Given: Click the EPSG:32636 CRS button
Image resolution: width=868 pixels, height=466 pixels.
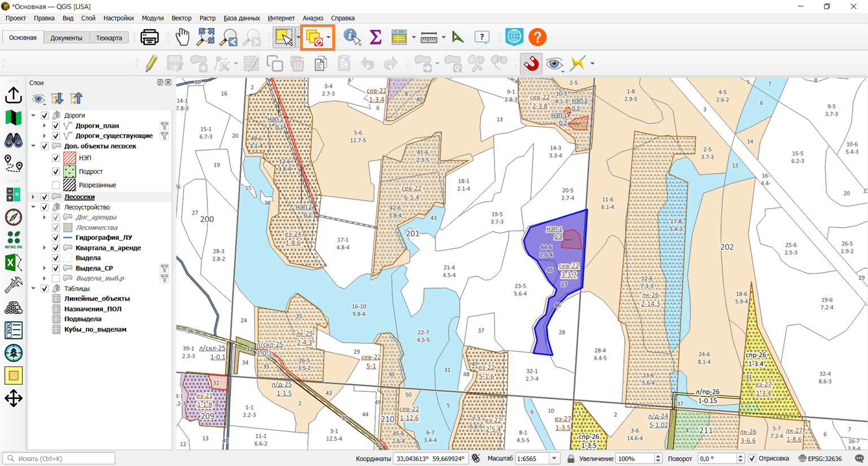Looking at the screenshot, I should (821, 458).
